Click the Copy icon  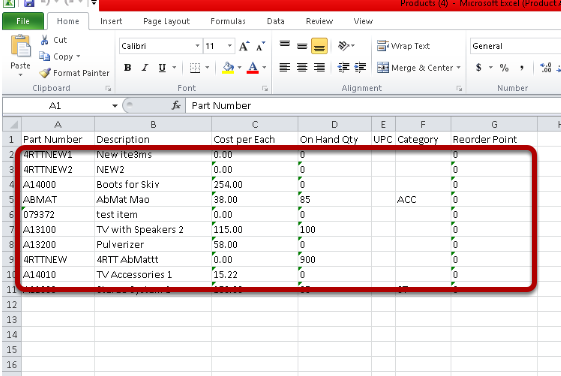[x=44, y=56]
